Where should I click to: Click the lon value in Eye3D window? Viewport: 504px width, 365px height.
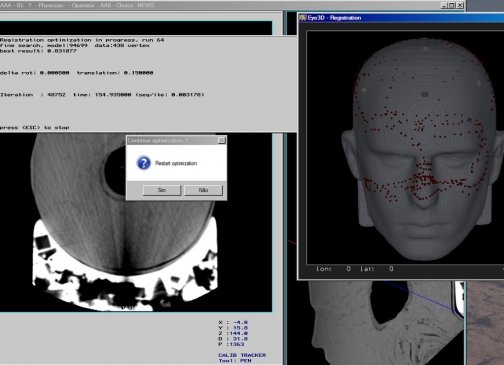pyautogui.click(x=348, y=269)
